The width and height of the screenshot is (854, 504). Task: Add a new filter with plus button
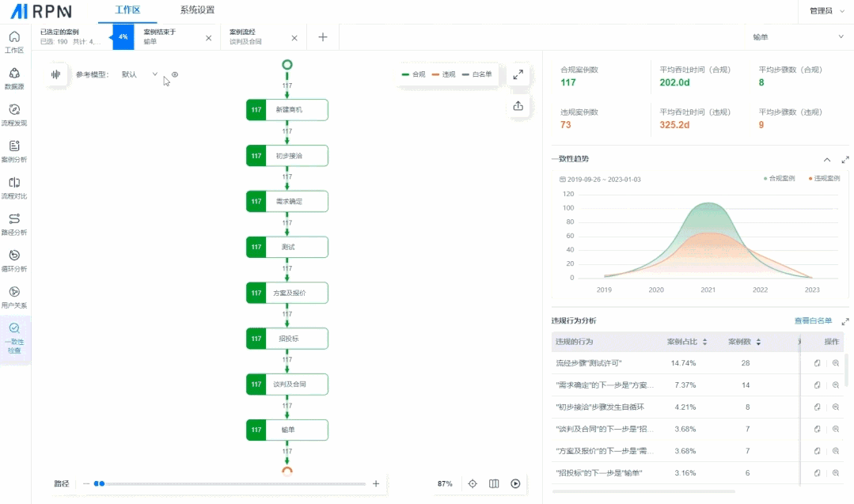(323, 37)
